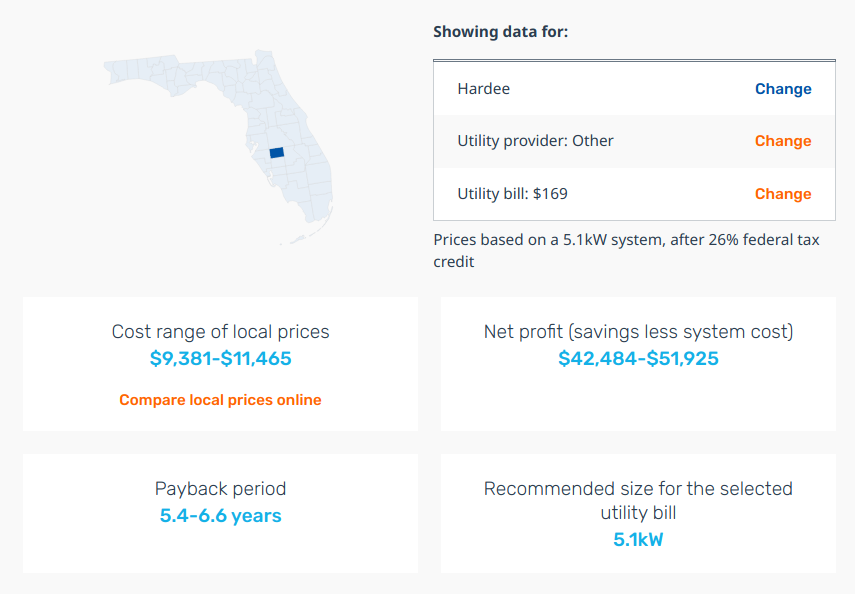Viewport: 855px width, 594px height.
Task: Change the utility provider selection
Action: pos(782,141)
